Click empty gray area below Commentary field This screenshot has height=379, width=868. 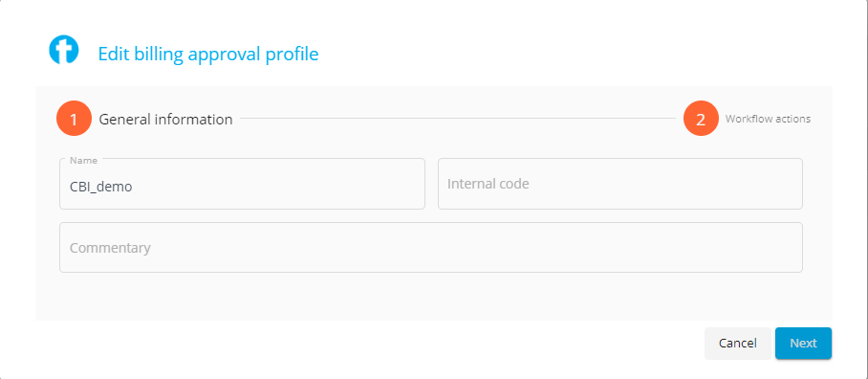431,297
